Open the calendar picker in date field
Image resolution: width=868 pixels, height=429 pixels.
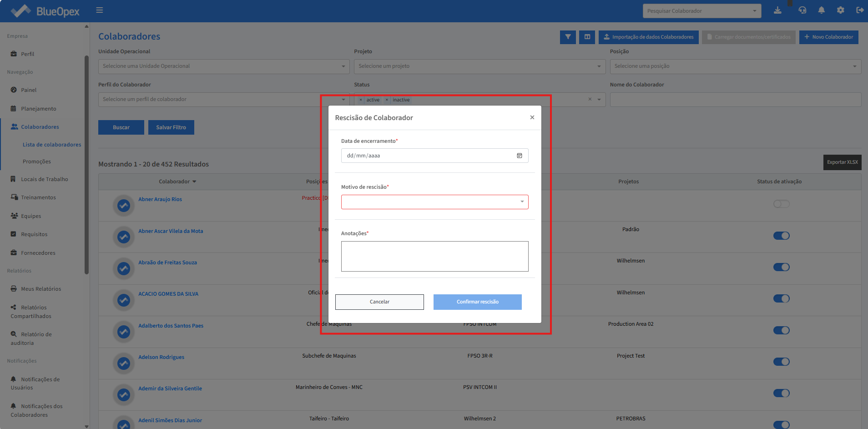(x=520, y=156)
